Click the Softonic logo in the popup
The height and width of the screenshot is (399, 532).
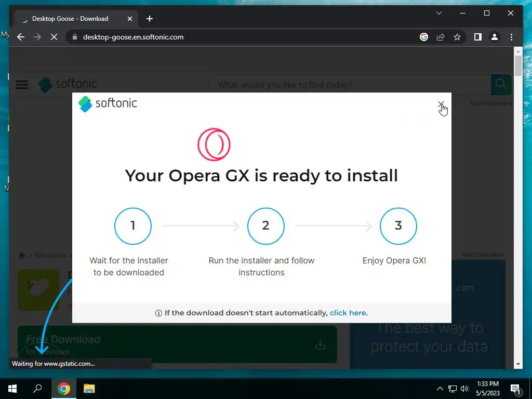108,103
